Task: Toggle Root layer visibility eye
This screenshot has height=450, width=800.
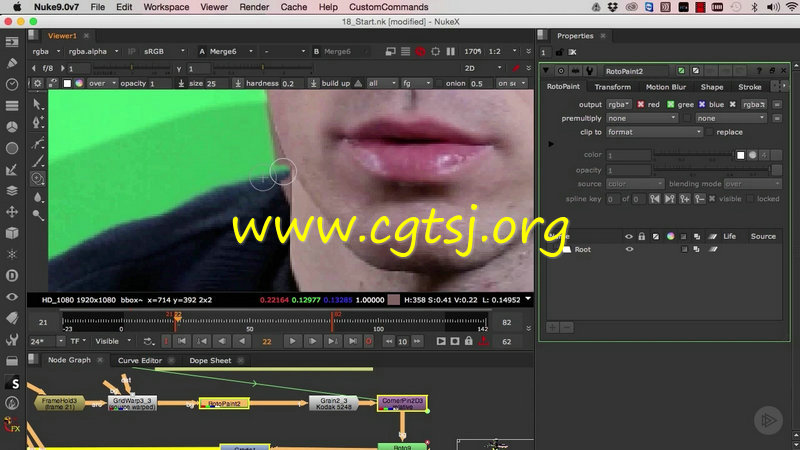Action: (x=629, y=249)
